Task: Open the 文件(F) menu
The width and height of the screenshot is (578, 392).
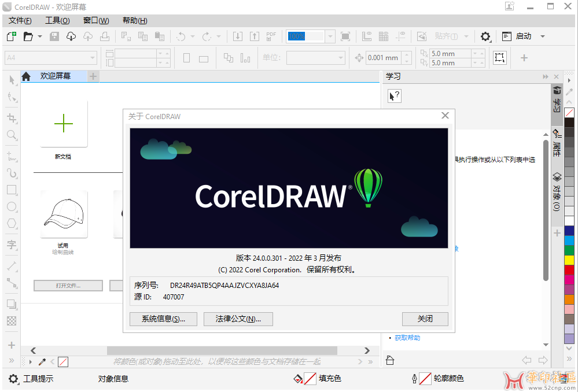Action: point(20,21)
